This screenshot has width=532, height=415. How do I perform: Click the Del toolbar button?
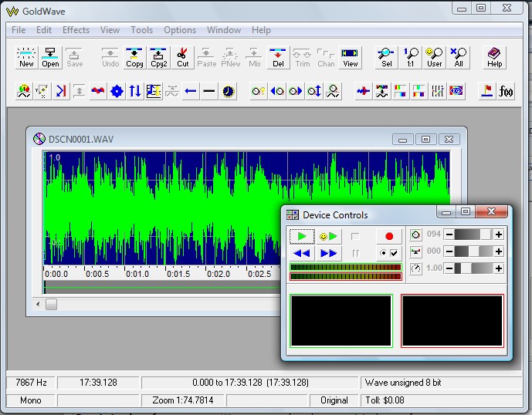(x=278, y=57)
